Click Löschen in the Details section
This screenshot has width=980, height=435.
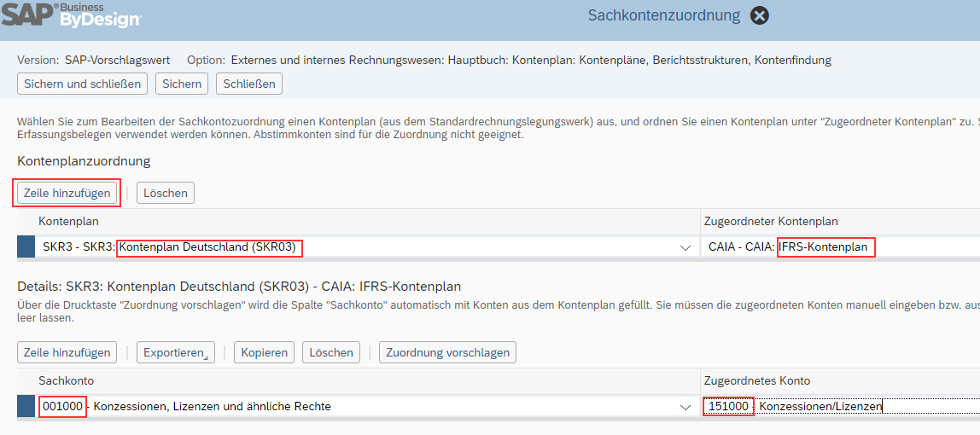point(331,352)
